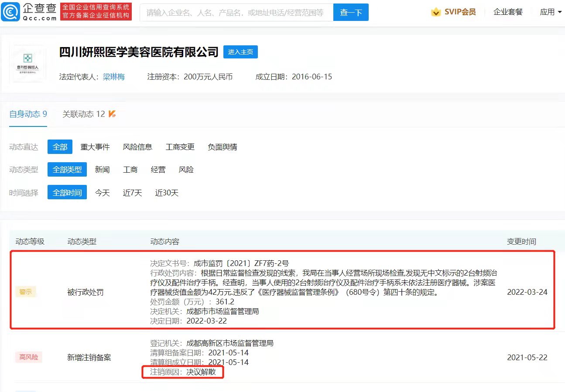Select 工商 type filter
This screenshot has width=565, height=392.
[x=130, y=170]
